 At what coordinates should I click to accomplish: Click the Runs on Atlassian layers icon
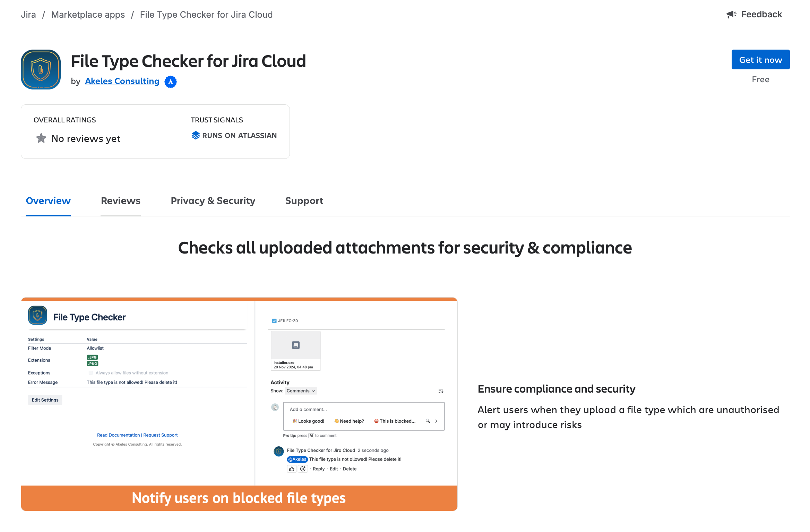[x=196, y=135]
